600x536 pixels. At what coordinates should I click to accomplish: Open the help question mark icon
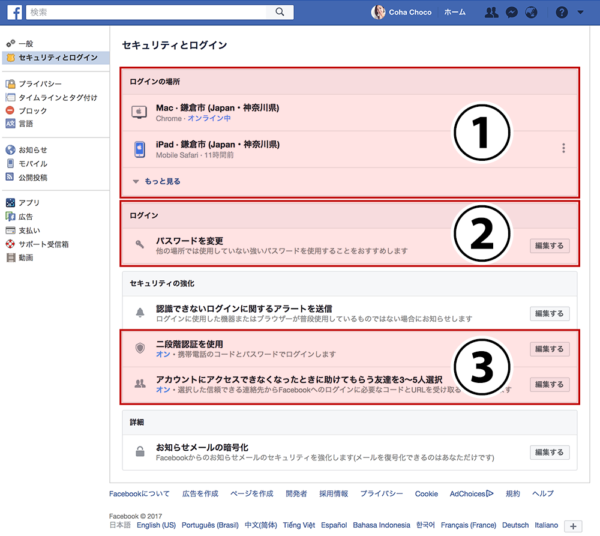[x=561, y=13]
